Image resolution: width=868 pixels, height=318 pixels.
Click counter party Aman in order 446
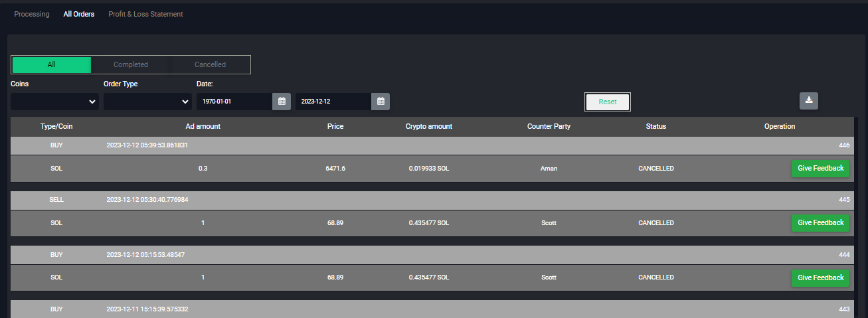tap(549, 169)
